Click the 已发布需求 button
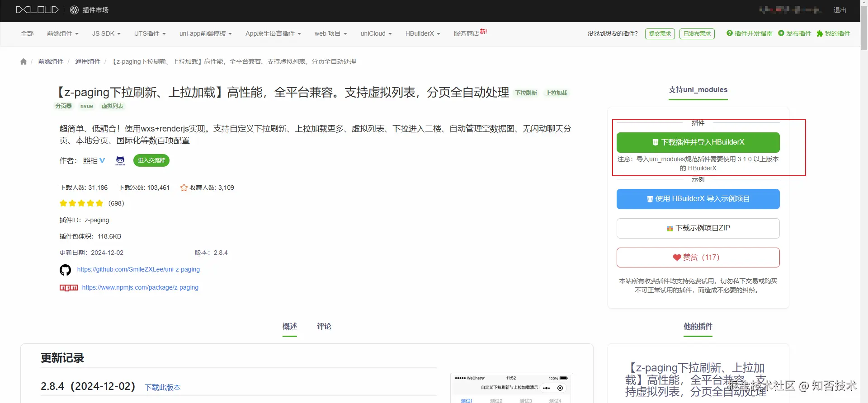Screen dimensions: 868x403 697,34
